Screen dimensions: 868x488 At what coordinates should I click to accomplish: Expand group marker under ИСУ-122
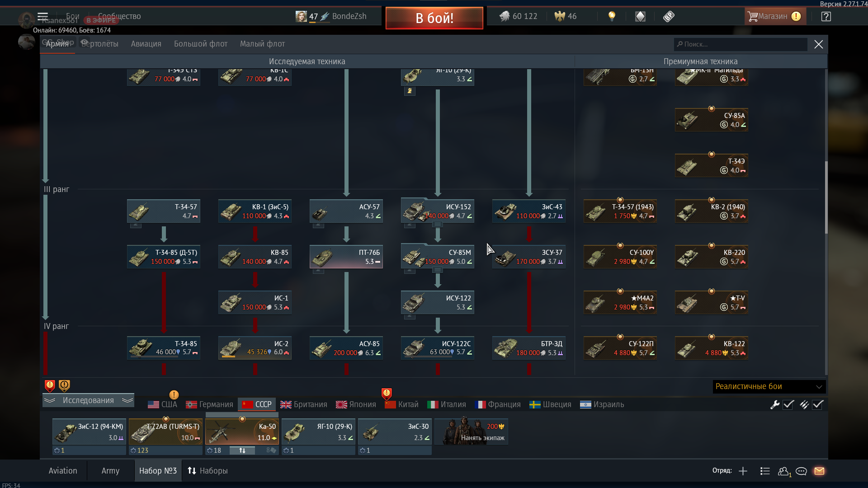(x=410, y=316)
